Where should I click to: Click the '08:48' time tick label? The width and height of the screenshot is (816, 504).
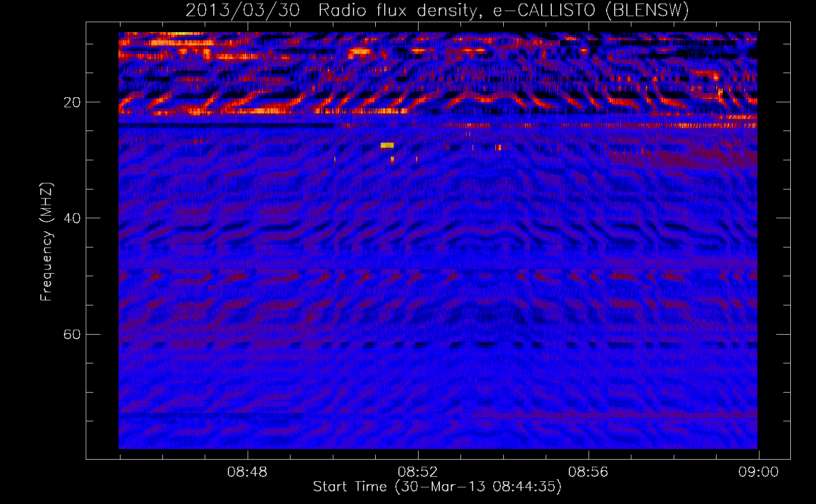247,472
